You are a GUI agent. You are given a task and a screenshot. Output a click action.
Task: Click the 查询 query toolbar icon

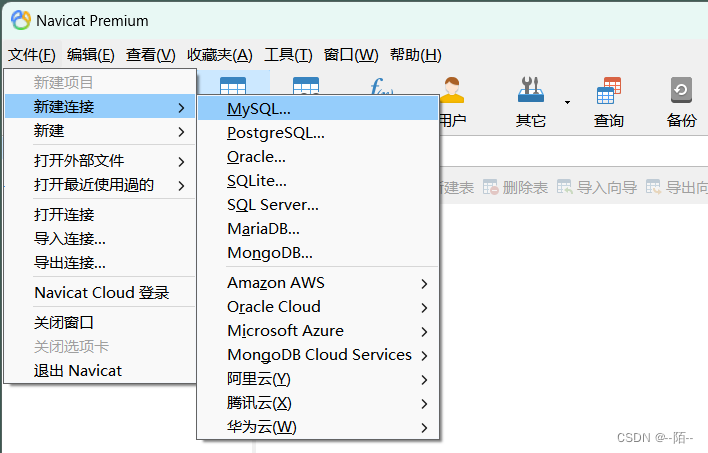tap(608, 90)
